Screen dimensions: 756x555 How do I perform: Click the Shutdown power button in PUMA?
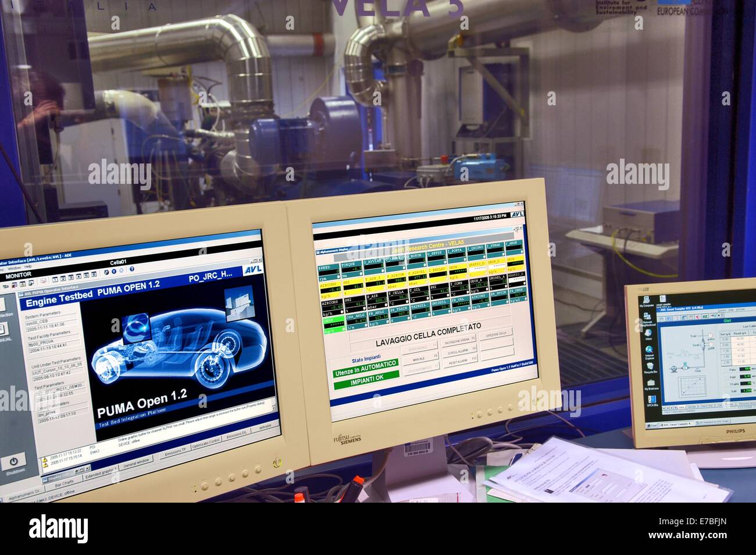(x=14, y=462)
